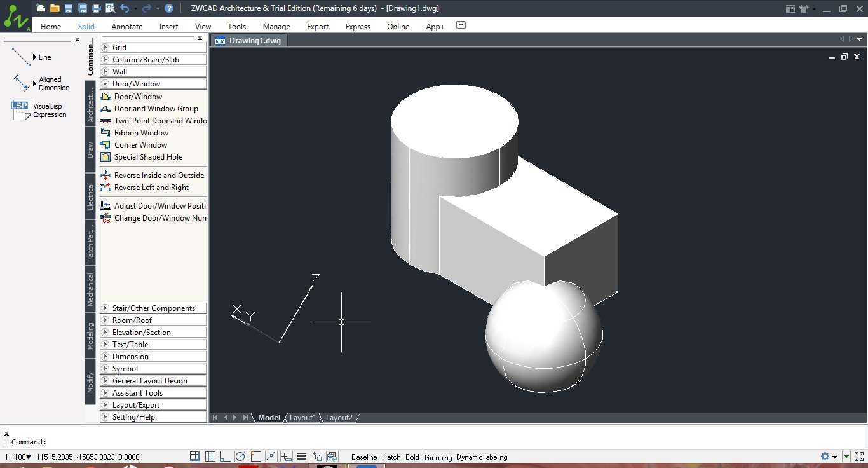Toggle Baseline in status bar
868x468 pixels.
tap(364, 457)
